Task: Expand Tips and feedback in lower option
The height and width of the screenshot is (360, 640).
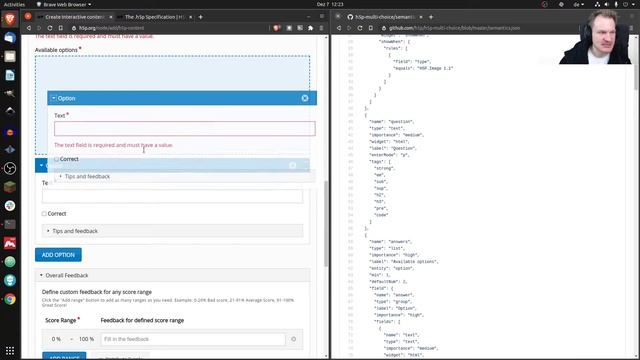Action: [172, 231]
